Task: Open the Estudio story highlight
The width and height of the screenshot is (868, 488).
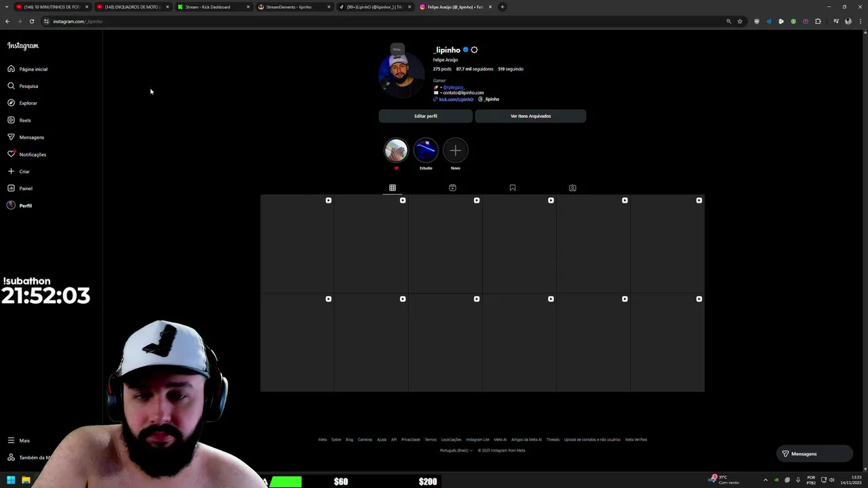Action: click(x=426, y=150)
